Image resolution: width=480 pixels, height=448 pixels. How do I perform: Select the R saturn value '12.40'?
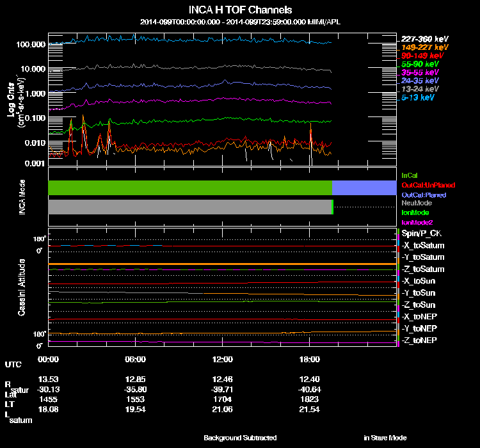click(310, 380)
